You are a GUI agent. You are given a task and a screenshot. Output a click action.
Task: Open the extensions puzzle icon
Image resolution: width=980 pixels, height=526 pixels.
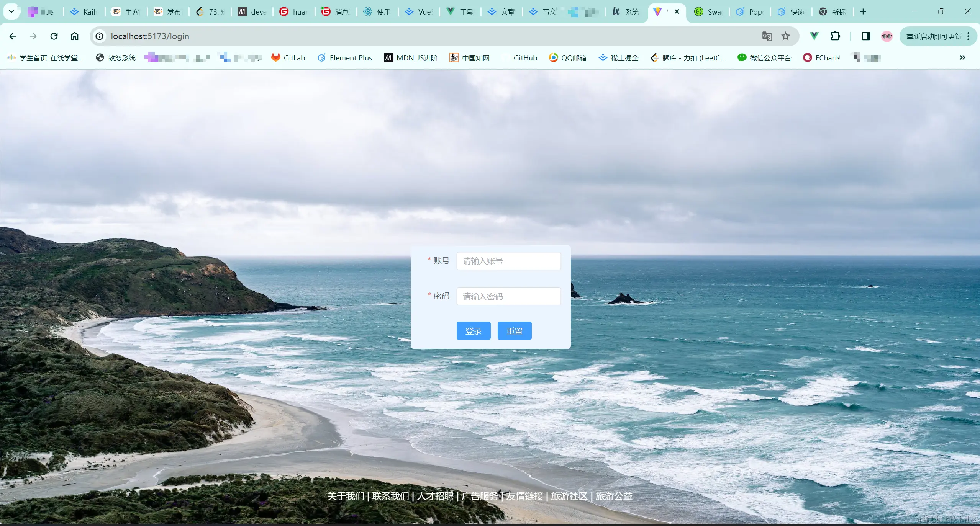coord(835,36)
